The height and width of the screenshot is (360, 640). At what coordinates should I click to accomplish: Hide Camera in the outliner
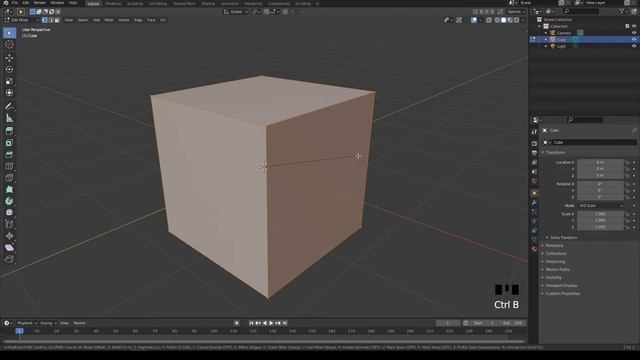(634, 33)
